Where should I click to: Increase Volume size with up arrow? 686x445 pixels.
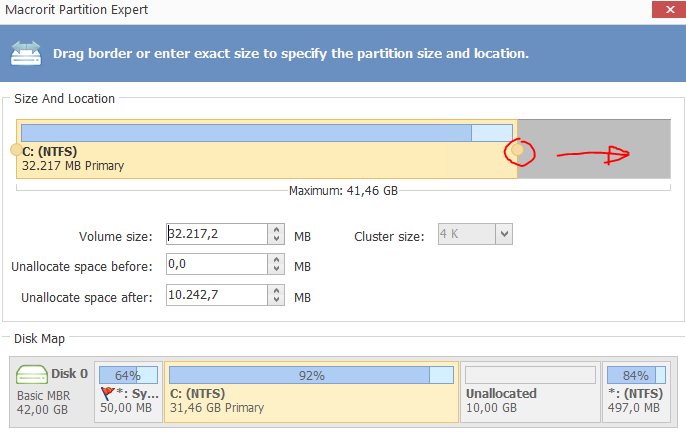[276, 230]
